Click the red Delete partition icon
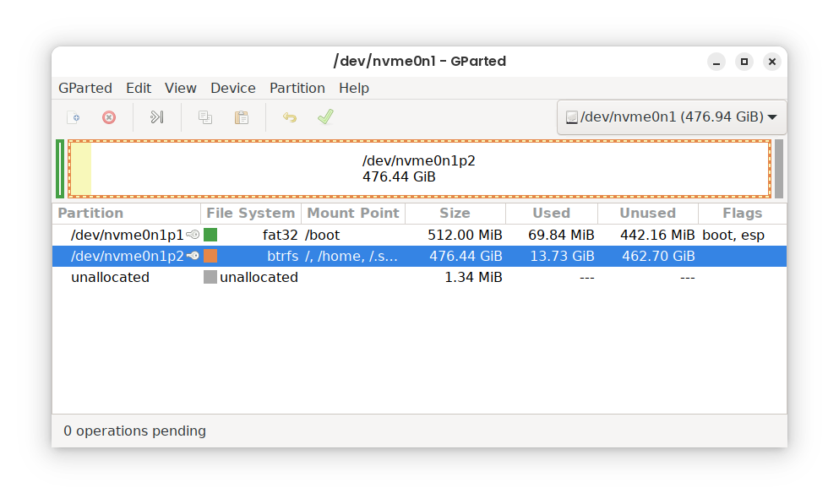This screenshot has width=839, height=504. coord(109,117)
